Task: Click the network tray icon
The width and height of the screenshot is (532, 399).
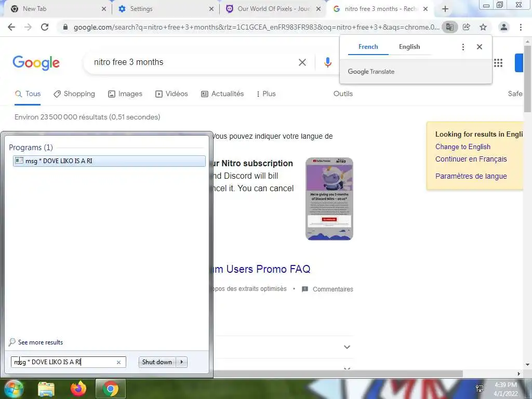Action: [480, 389]
